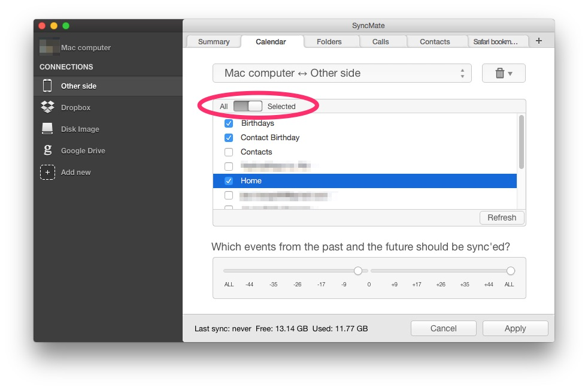Viewport: 588px width, 390px height.
Task: Click the Mac computer avatar thumbnail
Action: (49, 47)
